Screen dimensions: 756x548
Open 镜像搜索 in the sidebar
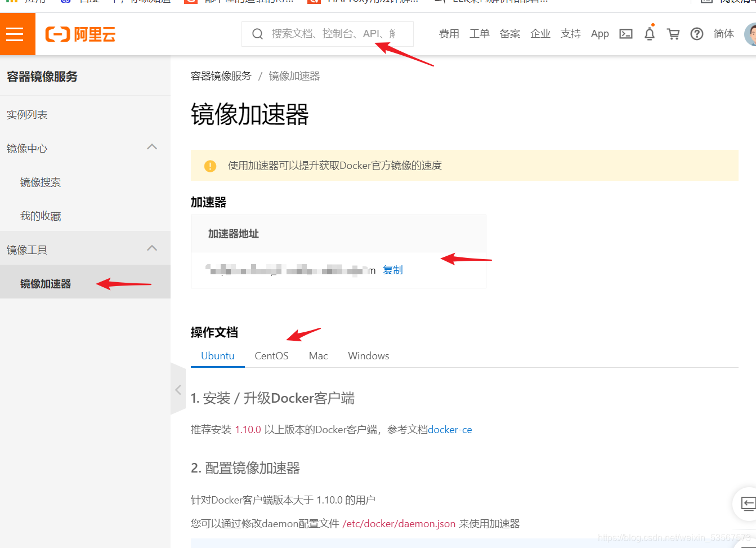41,182
